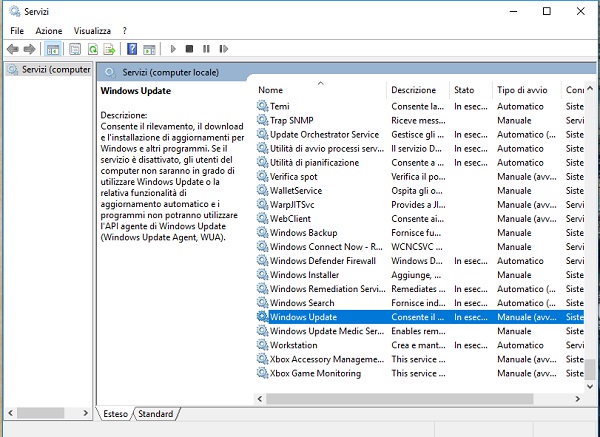
Task: Select the Windows Connect Now service row
Action: tap(420, 246)
